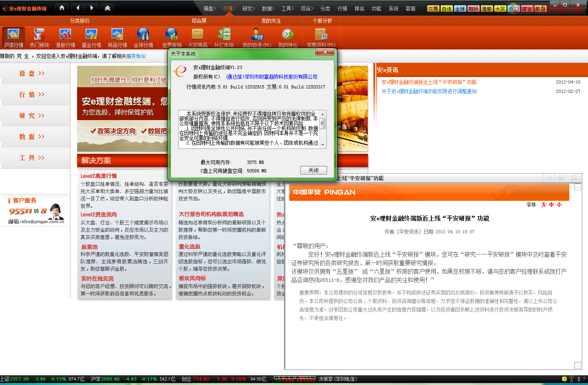
Task: Open the 全球行情 globe icon
Action: click(x=143, y=38)
